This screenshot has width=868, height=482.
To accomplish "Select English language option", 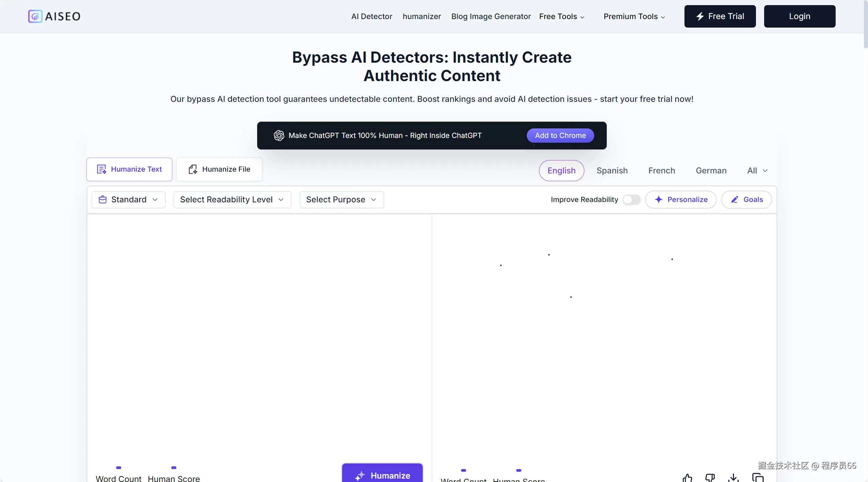I will 561,171.
